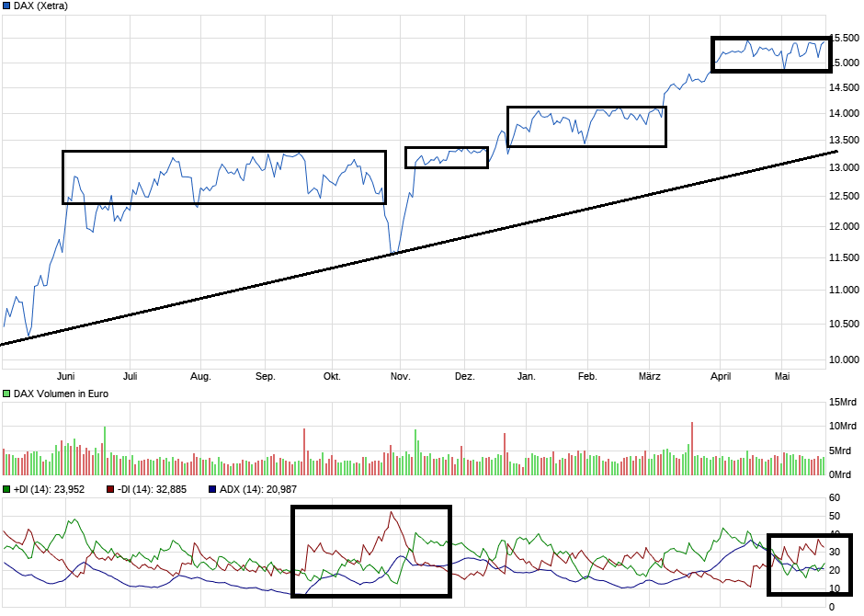Click the green DAX Volumen legend swatch
Image resolution: width=864 pixels, height=616 pixels.
[x=6, y=394]
